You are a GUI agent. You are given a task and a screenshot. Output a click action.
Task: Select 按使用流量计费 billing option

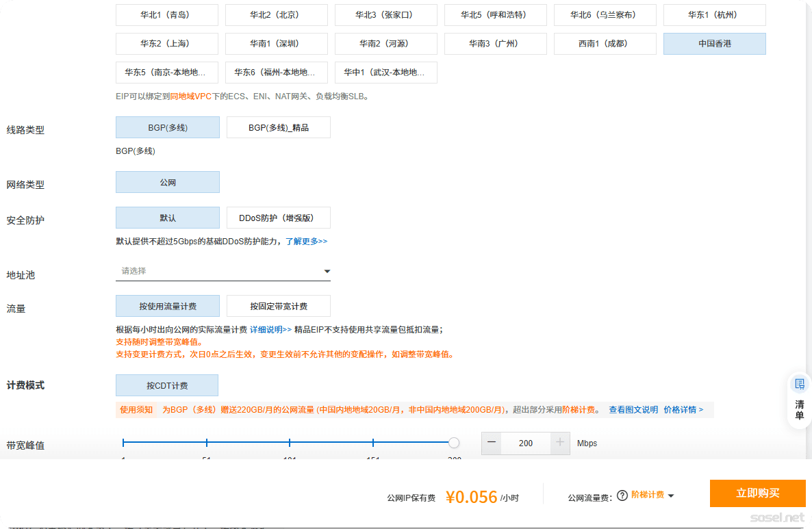(168, 306)
